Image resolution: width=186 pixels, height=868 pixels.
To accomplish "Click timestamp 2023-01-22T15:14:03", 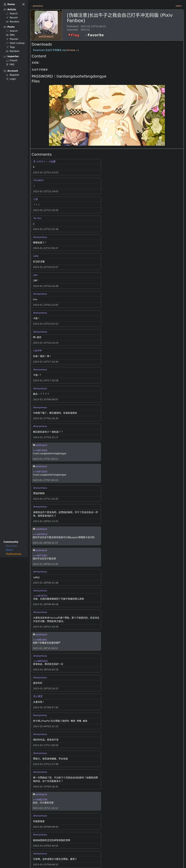I will pyautogui.click(x=46, y=173).
